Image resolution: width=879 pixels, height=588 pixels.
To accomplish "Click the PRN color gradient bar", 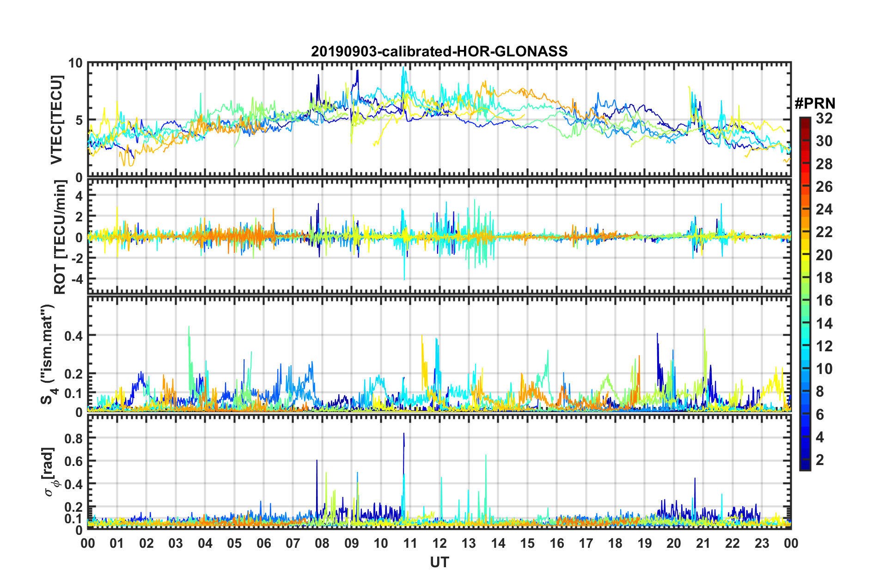I will pos(805,294).
